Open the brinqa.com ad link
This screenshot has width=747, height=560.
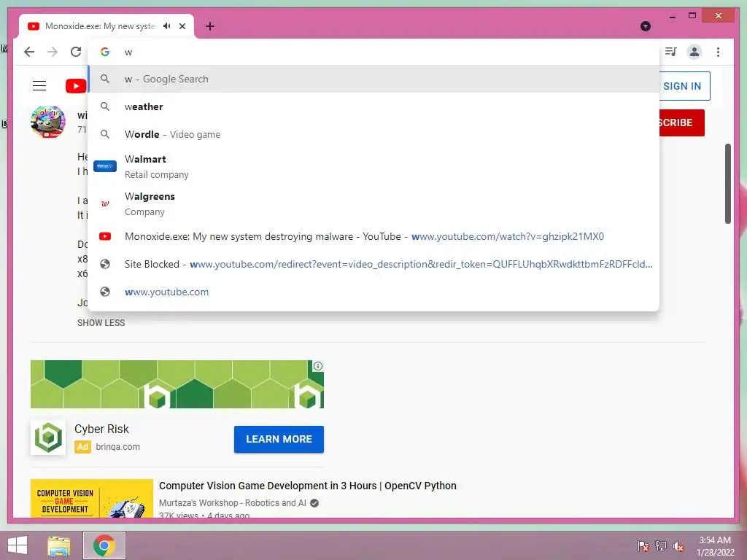click(117, 447)
